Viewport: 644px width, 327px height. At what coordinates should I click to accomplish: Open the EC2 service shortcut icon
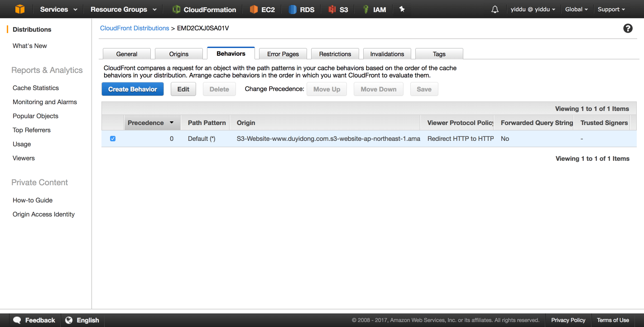254,10
